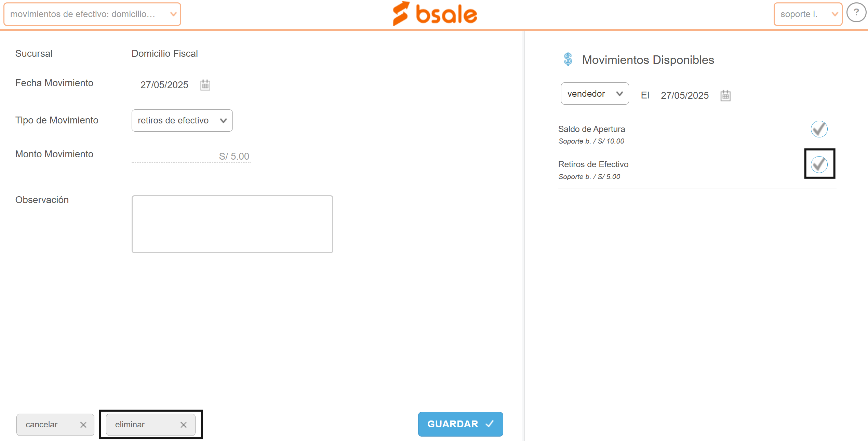The width and height of the screenshot is (868, 441).
Task: Expand the Tipo de Movimiento dropdown
Action: [x=182, y=120]
